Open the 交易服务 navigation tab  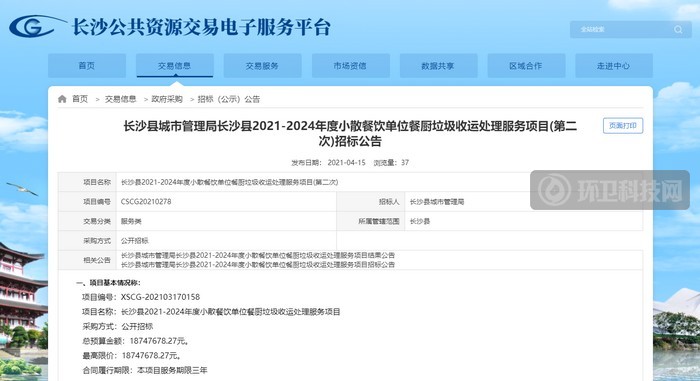pos(262,66)
